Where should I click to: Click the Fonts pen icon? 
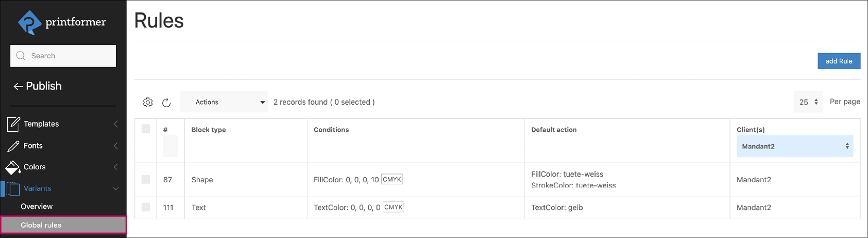point(13,146)
